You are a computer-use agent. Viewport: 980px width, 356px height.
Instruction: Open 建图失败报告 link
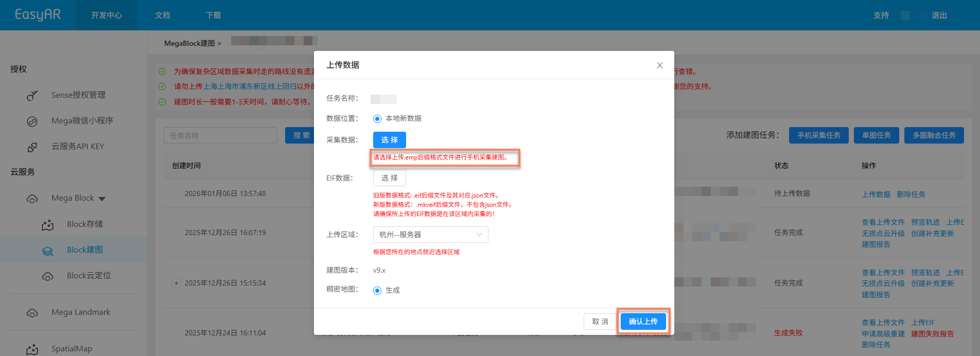pyautogui.click(x=933, y=334)
